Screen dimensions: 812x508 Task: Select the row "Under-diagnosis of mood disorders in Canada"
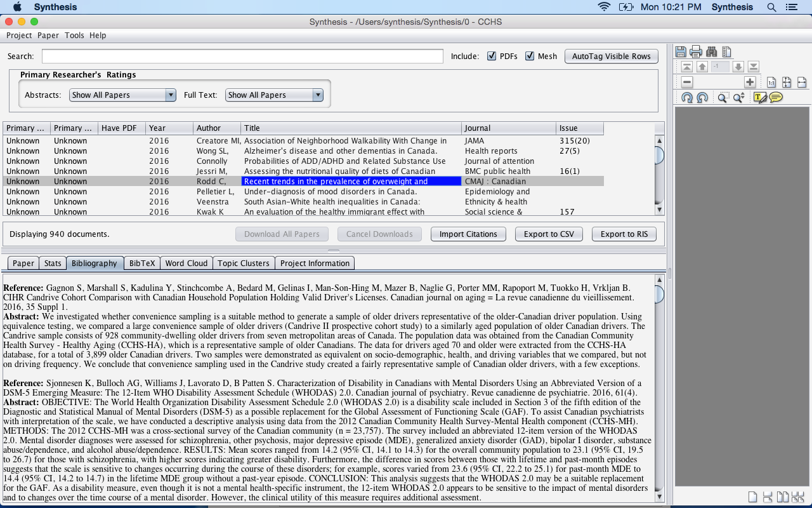tap(303, 192)
